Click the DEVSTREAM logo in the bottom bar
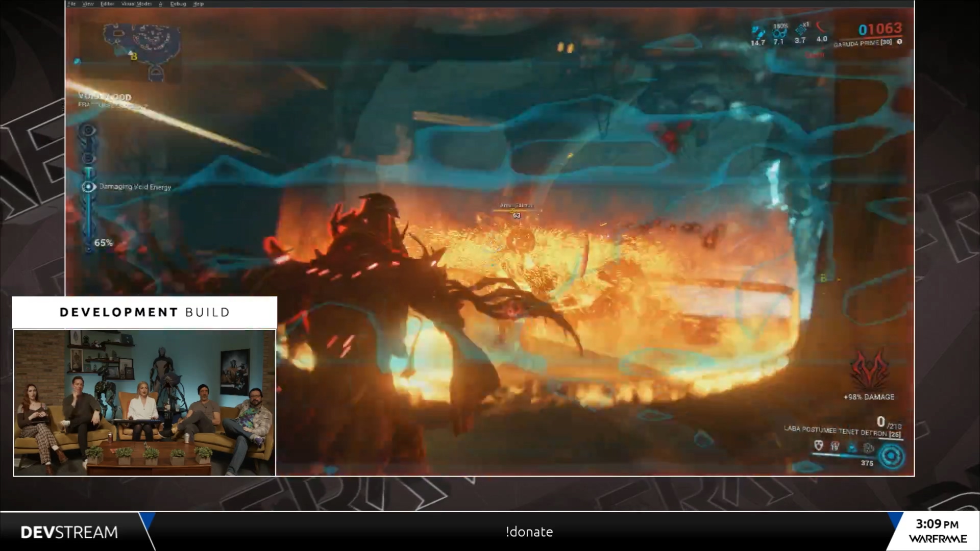This screenshot has height=551, width=980. tap(69, 532)
